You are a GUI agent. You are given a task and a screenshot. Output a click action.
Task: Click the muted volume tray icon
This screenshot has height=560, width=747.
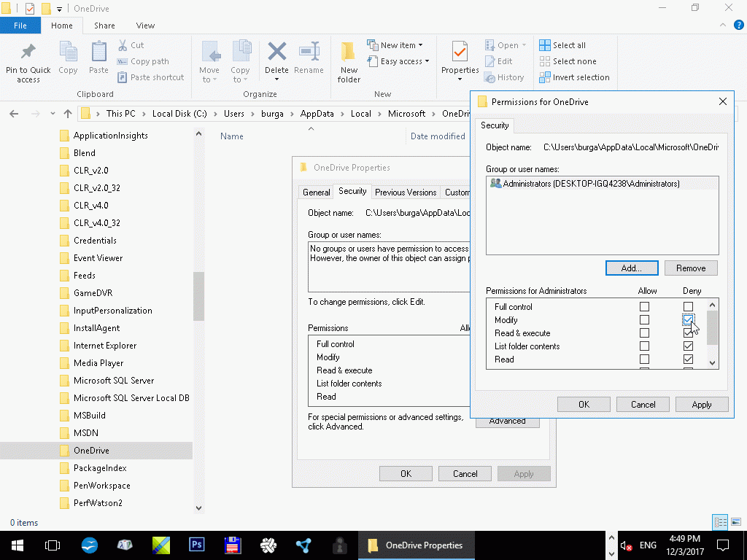626,545
